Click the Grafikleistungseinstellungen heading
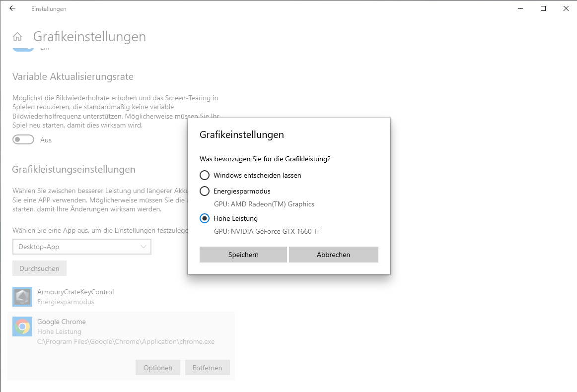The height and width of the screenshot is (392, 577). [73, 170]
